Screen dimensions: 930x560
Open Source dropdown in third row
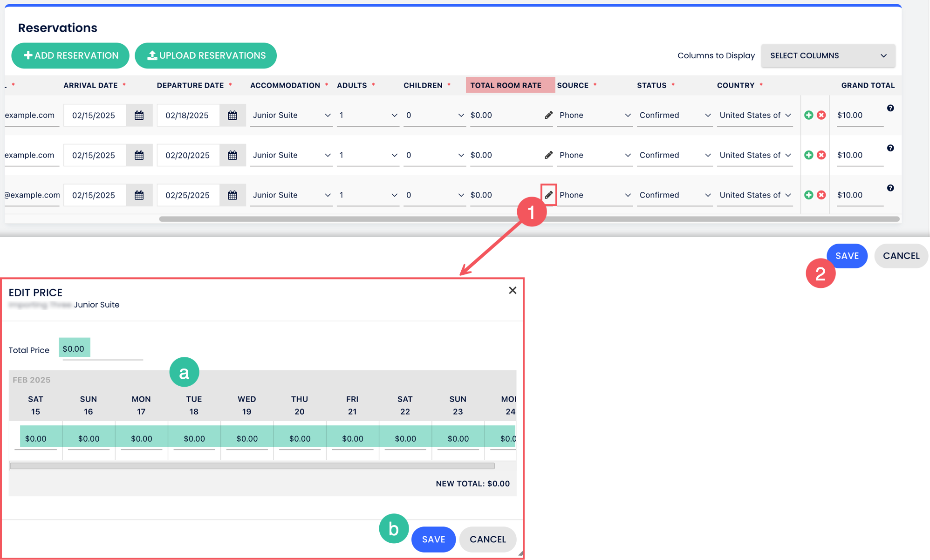[595, 195]
